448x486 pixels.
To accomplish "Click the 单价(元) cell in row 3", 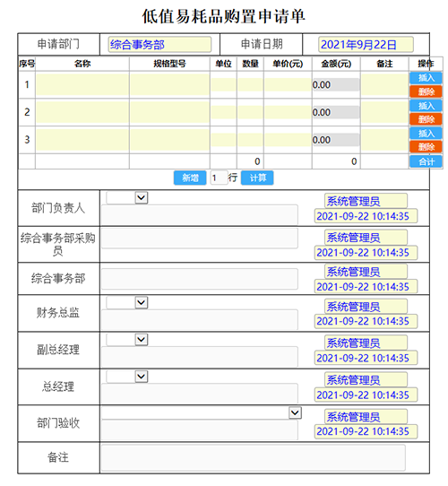I will [x=288, y=140].
